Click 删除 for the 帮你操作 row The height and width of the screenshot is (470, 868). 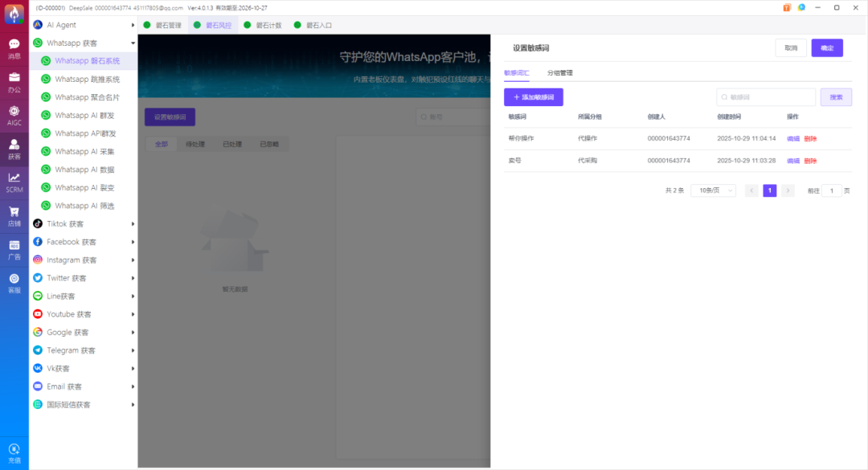click(x=810, y=138)
